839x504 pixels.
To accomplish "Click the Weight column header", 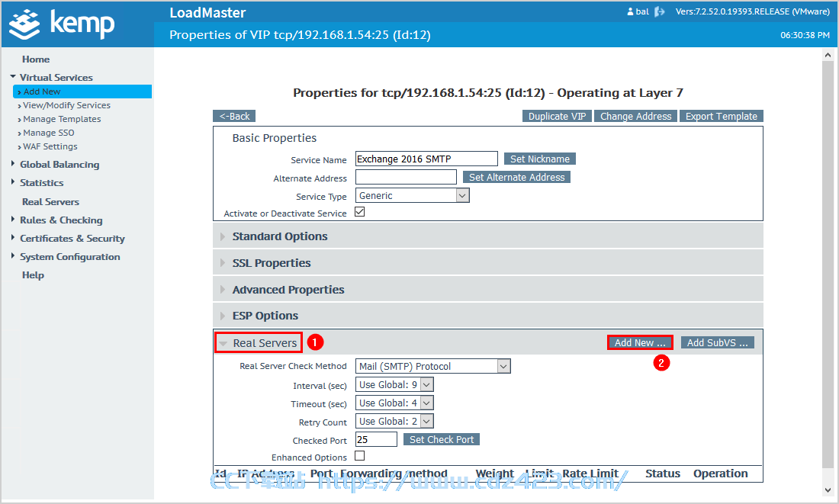I will tap(494, 474).
